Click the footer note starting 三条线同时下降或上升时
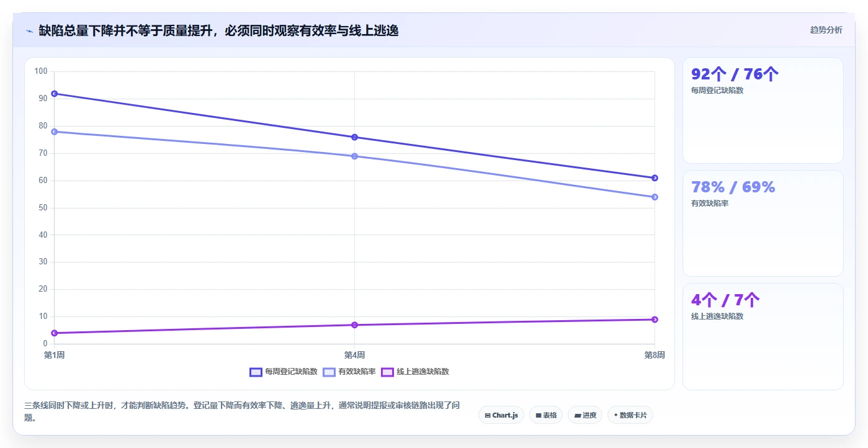This screenshot has height=448, width=868. 242,411
